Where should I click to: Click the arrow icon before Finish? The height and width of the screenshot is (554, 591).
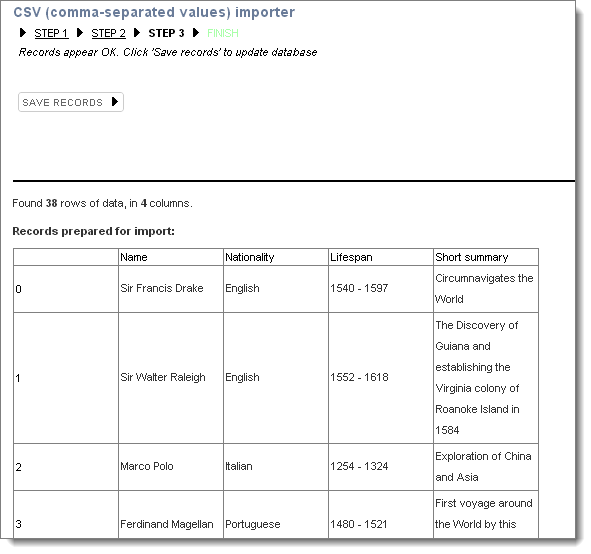point(196,33)
